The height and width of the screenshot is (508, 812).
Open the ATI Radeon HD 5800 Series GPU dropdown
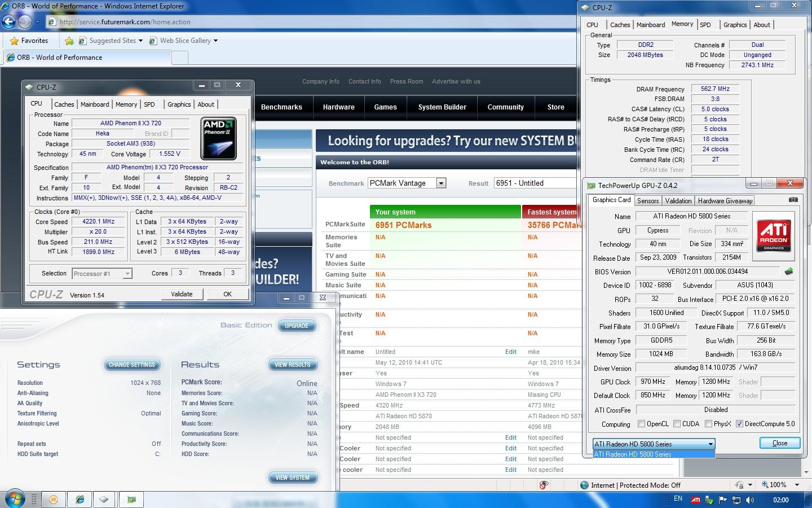coord(654,444)
